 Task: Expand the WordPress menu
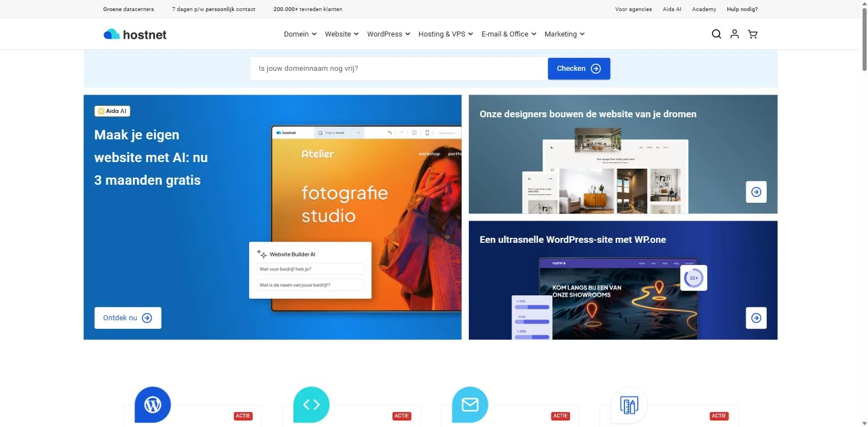pyautogui.click(x=389, y=34)
